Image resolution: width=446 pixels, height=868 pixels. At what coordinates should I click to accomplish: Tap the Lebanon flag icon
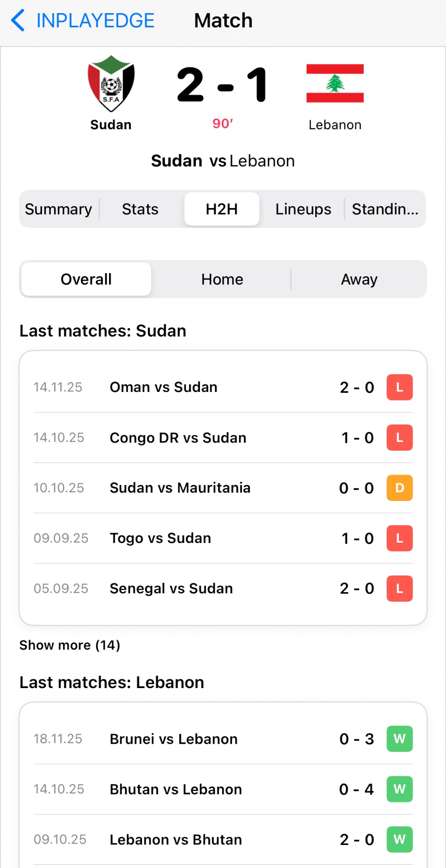click(335, 84)
